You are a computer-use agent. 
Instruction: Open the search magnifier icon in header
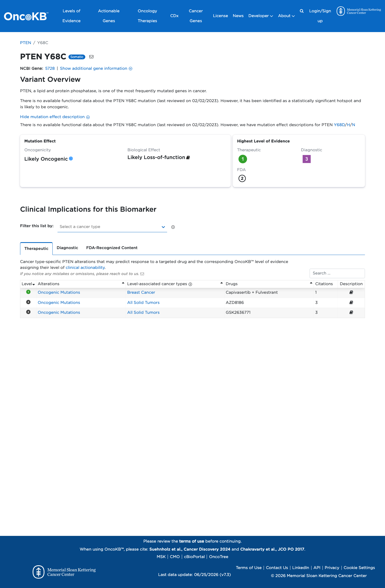click(x=302, y=11)
